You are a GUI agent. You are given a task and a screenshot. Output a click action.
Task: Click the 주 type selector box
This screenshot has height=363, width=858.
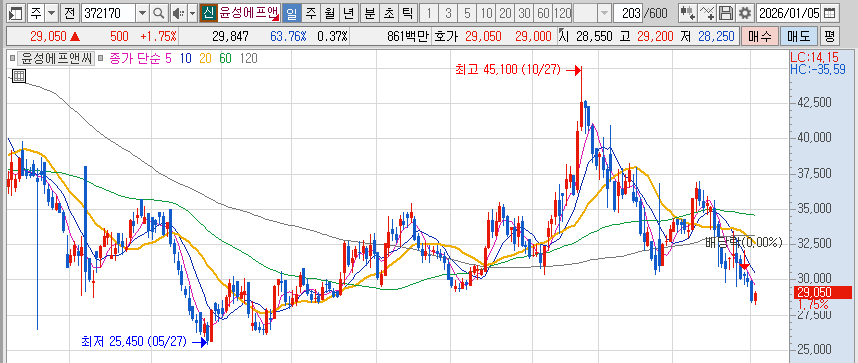coord(36,13)
